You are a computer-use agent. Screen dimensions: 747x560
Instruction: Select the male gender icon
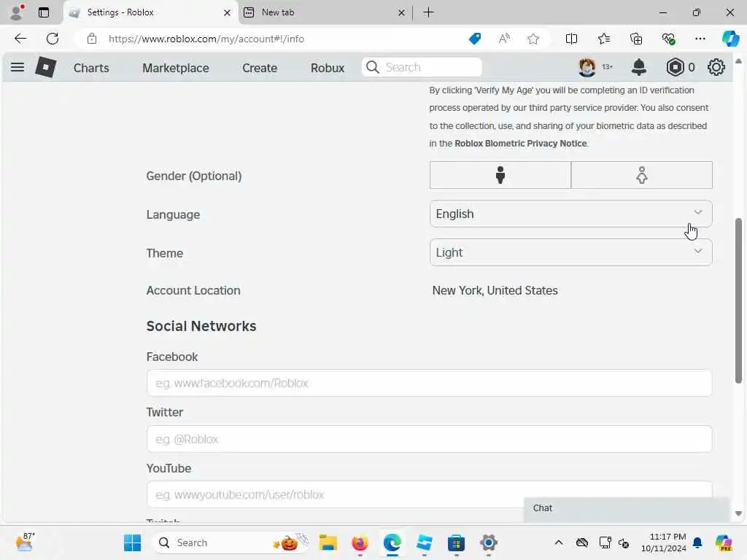click(x=500, y=175)
